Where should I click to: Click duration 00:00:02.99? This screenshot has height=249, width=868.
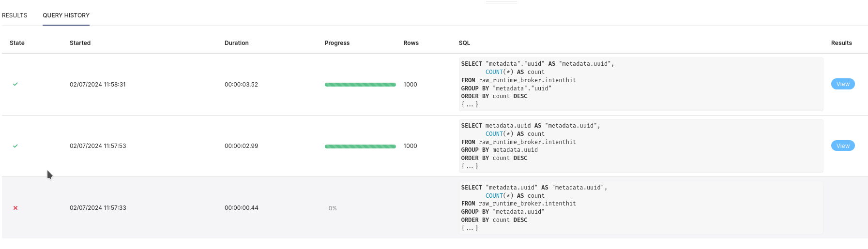pos(241,146)
